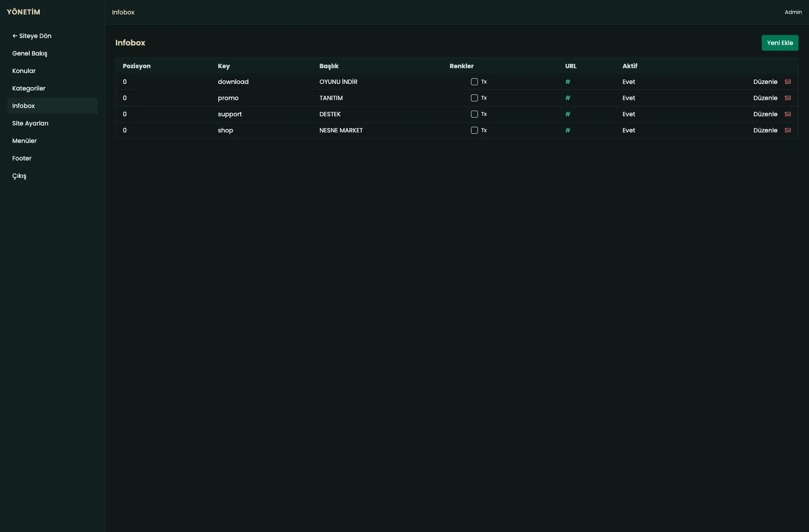809x532 pixels.
Task: Open Kategoriler from the sidebar
Action: click(x=29, y=88)
